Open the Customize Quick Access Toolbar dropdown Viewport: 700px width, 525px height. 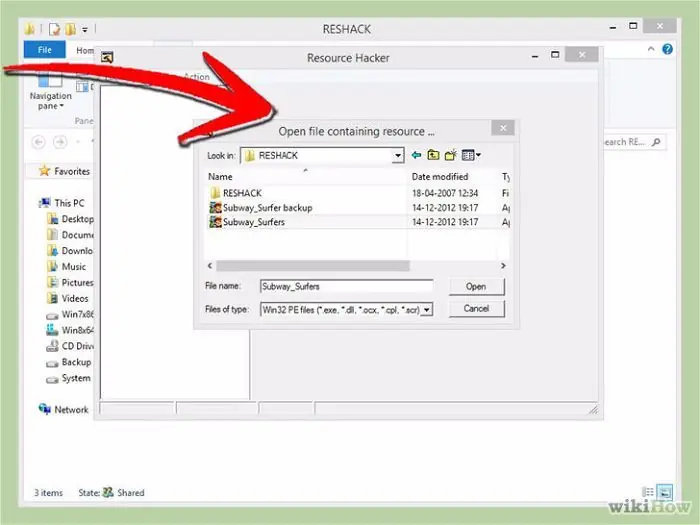(x=85, y=30)
